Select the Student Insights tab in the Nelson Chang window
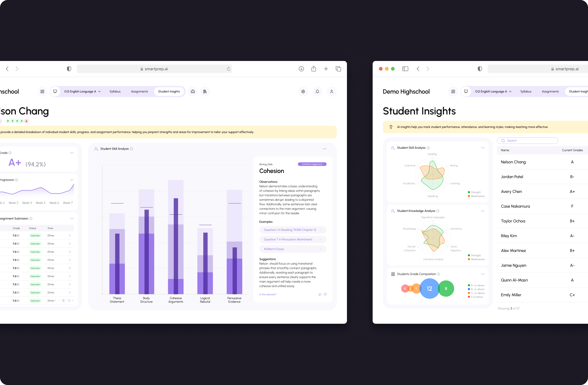 tap(169, 91)
